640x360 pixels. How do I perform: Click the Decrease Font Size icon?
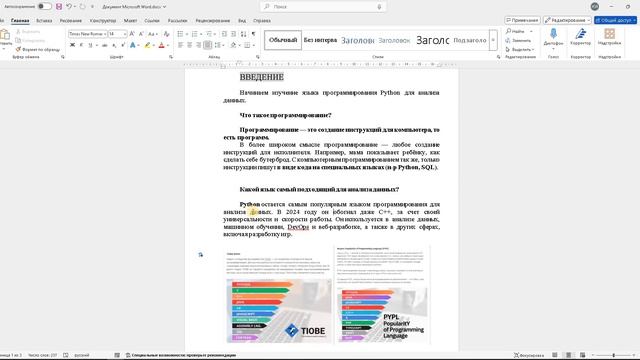141,34
